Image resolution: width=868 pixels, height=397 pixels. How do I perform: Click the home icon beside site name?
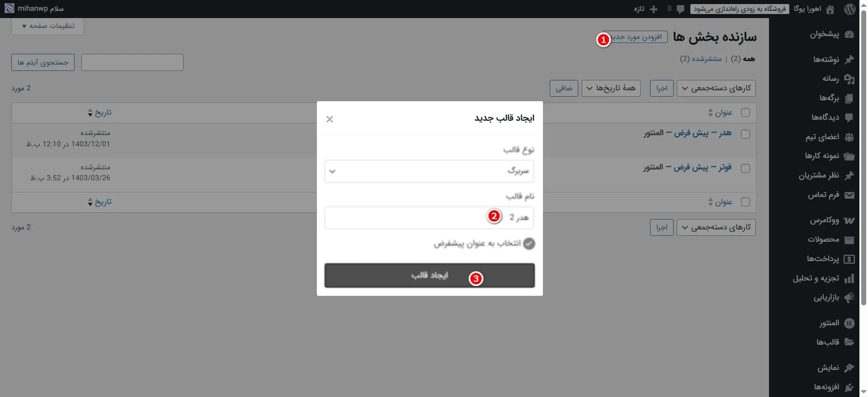tap(830, 9)
